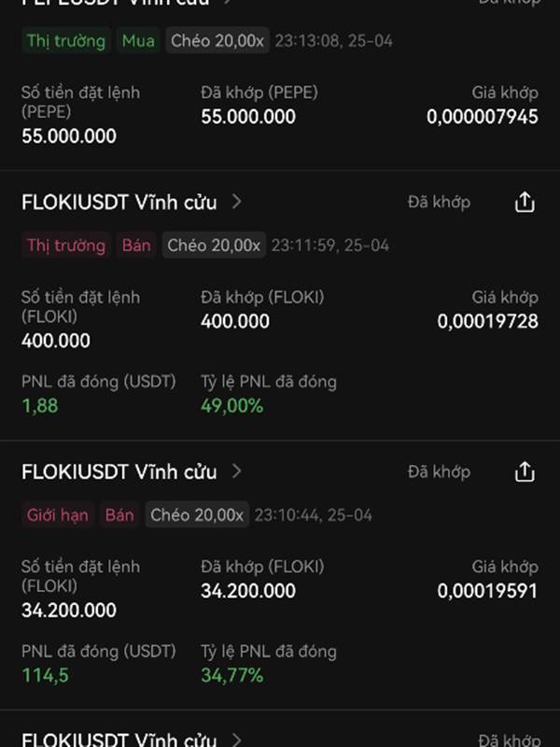Select the closed PNL ratio 49,00%
The height and width of the screenshot is (747, 560).
click(231, 406)
